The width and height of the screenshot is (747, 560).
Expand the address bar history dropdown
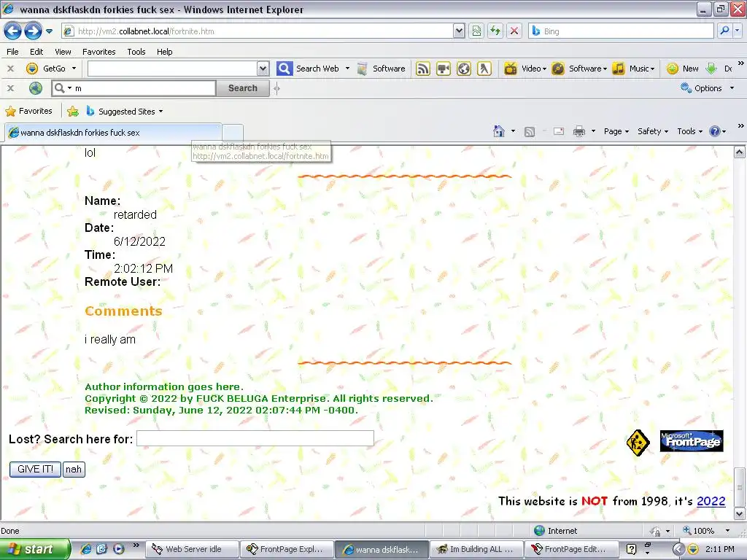(x=459, y=31)
